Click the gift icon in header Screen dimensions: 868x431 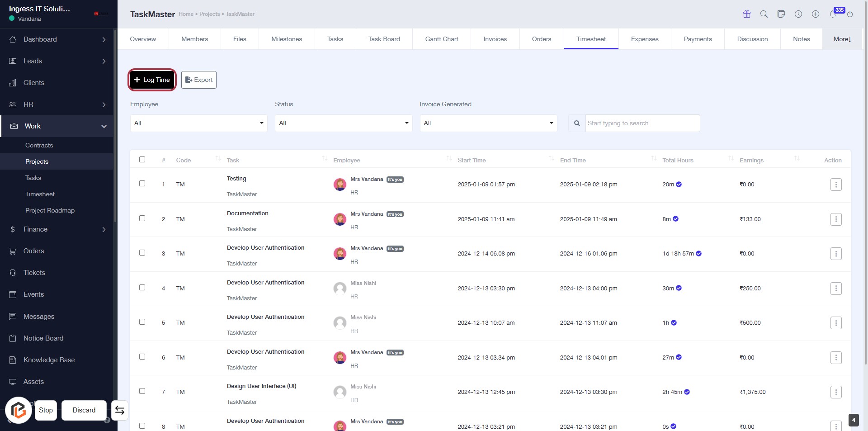747,14
